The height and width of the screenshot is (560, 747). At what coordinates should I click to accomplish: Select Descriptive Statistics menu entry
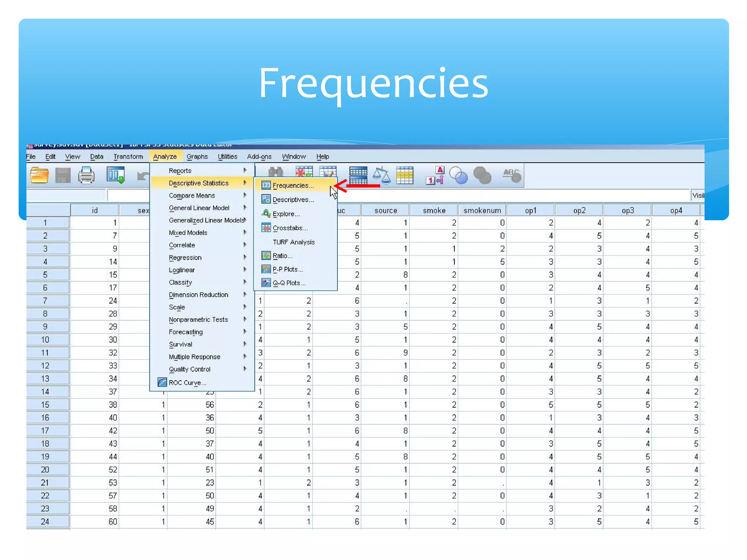click(202, 183)
